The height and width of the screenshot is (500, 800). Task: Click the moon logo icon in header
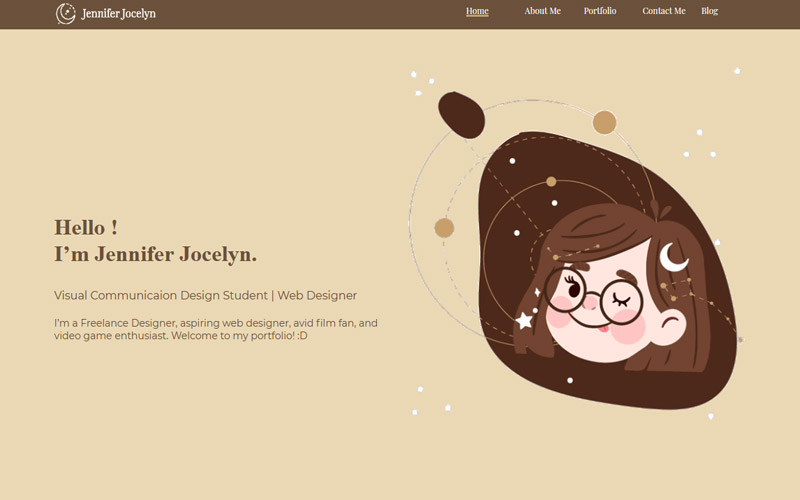pos(66,13)
